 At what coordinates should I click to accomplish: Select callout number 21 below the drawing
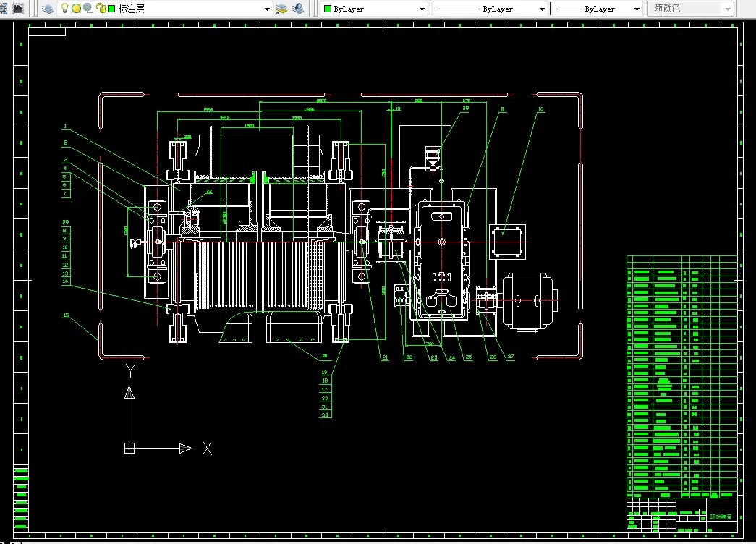click(385, 357)
